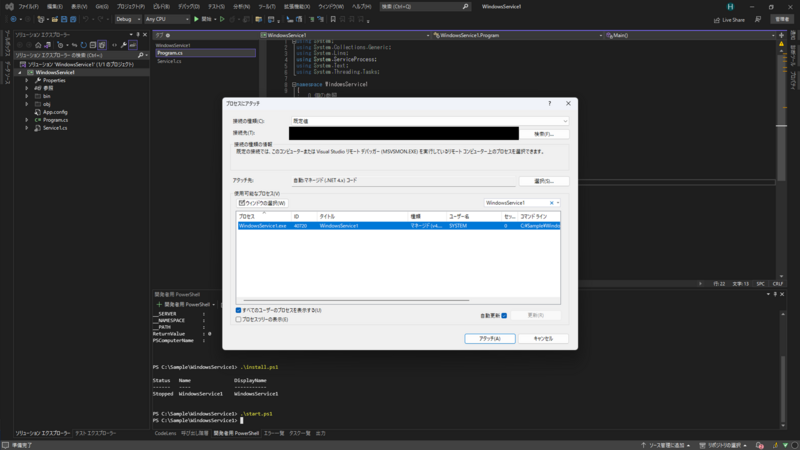Expand the bin folder in Solution Explorer

point(27,96)
